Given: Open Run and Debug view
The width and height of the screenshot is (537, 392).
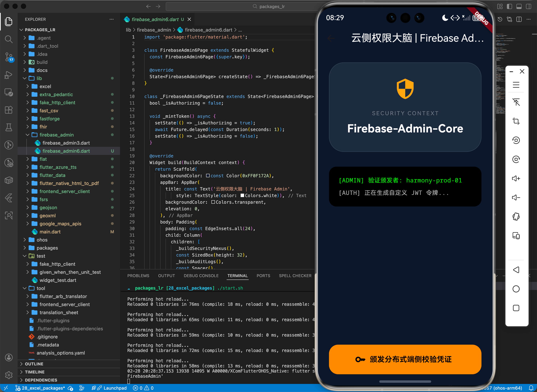Looking at the screenshot, I should pyautogui.click(x=9, y=75).
